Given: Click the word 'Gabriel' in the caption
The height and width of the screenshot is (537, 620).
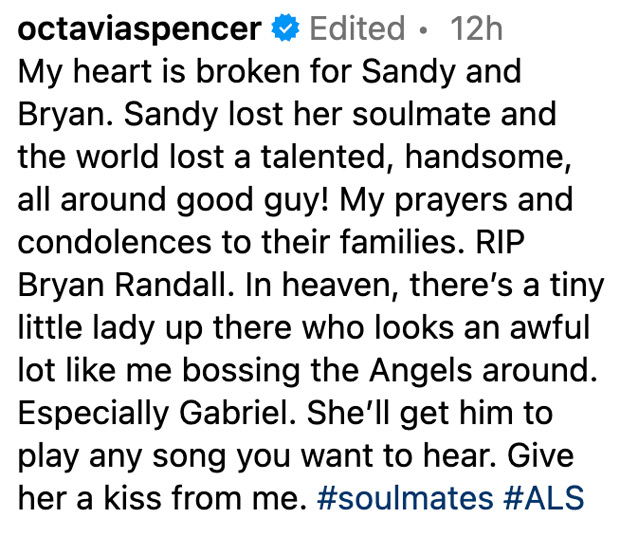Looking at the screenshot, I should (237, 413).
